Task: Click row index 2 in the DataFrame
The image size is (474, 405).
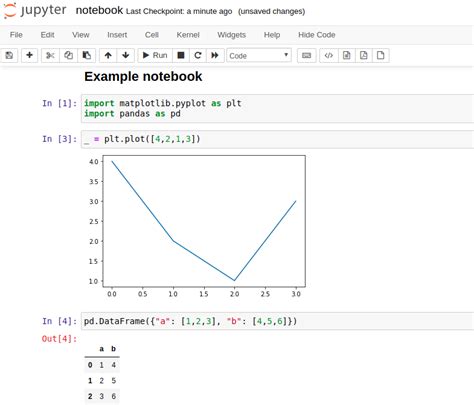Action: click(90, 396)
